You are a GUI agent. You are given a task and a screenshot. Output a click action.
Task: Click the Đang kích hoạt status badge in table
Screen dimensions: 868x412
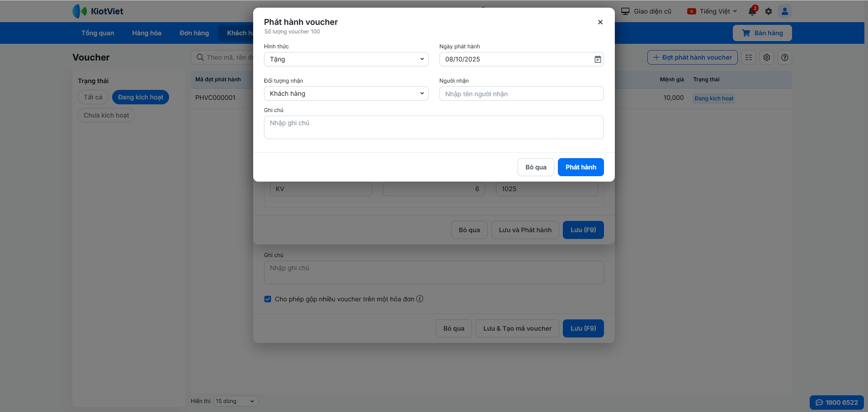[x=714, y=98]
